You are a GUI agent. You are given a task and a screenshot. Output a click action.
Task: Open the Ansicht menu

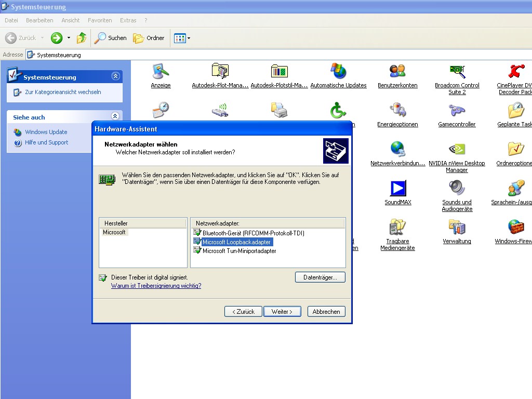71,20
